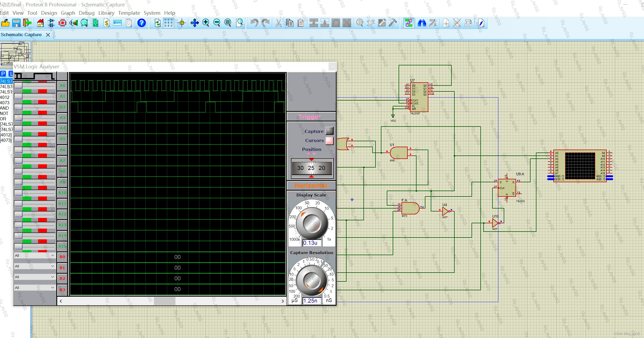The width and height of the screenshot is (644, 338).
Task: Click the hammer Decompose tool icon
Action: 393,23
